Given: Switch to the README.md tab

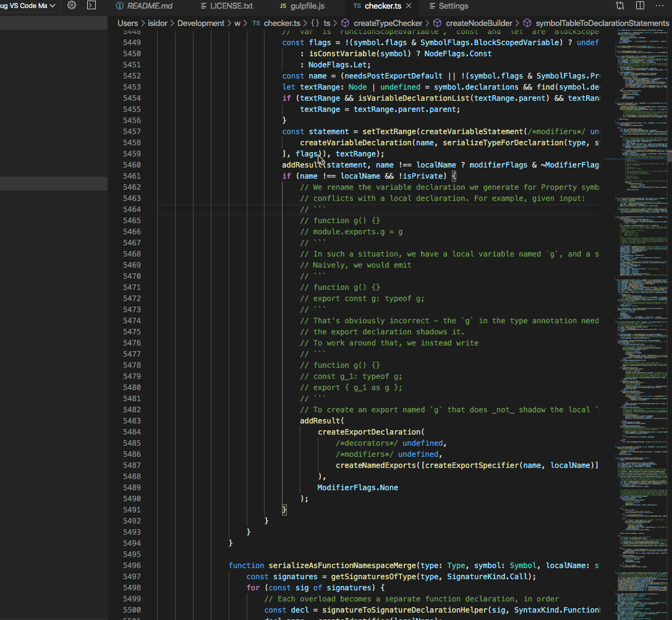Looking at the screenshot, I should [x=145, y=6].
